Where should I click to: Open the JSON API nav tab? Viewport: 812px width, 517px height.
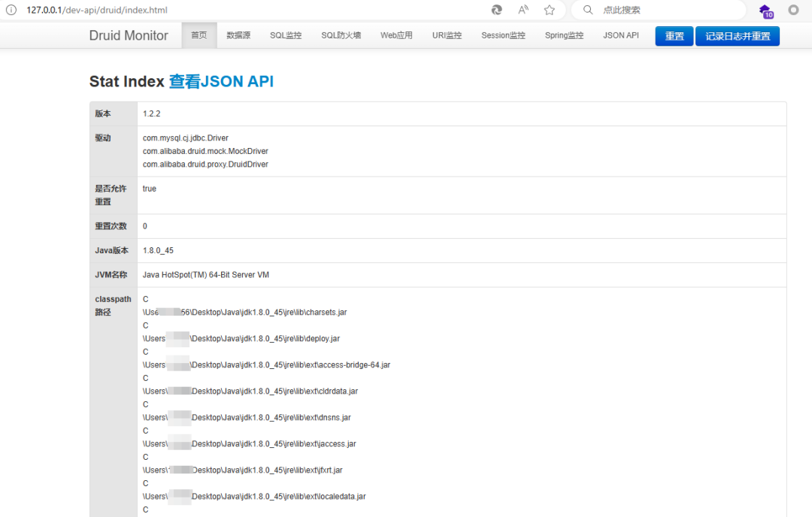(x=621, y=35)
